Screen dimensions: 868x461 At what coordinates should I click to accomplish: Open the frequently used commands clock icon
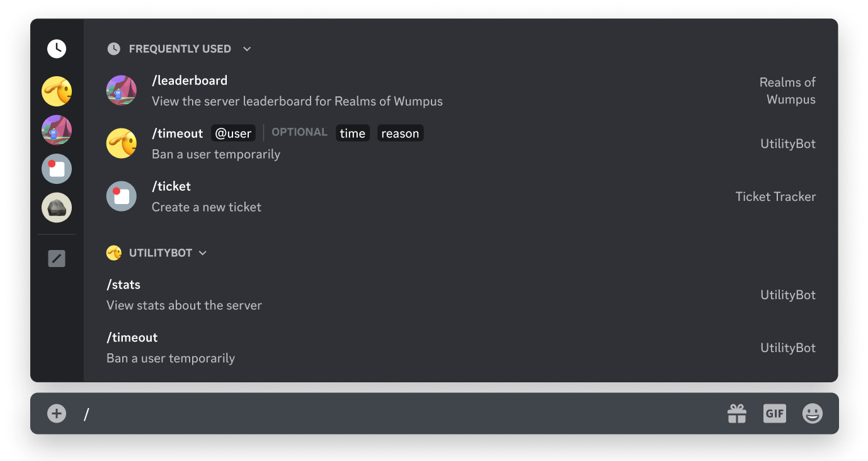click(x=56, y=48)
